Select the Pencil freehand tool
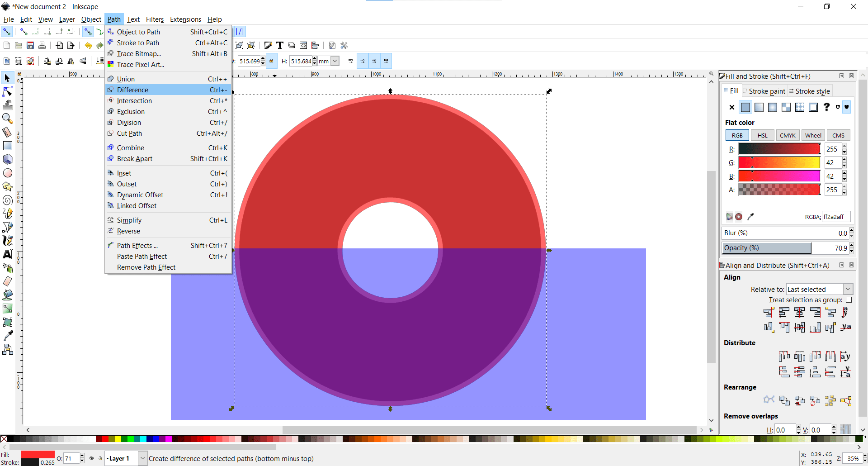Image resolution: width=868 pixels, height=466 pixels. (8, 214)
